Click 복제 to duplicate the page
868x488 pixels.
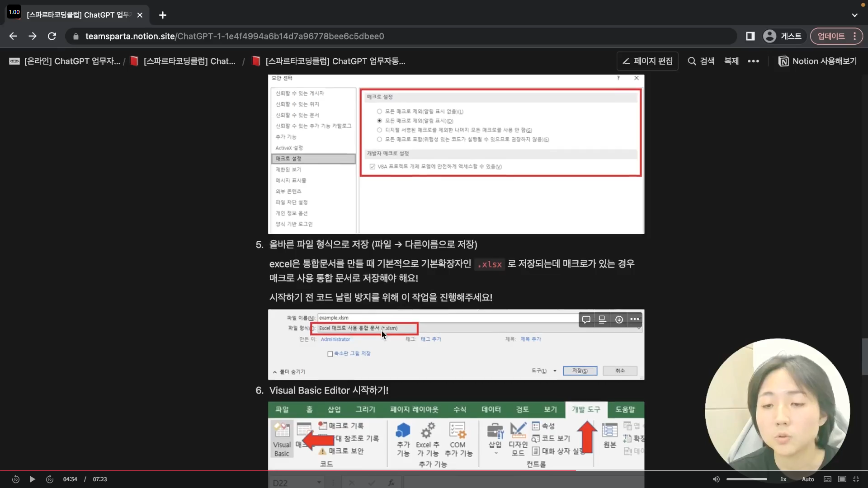click(731, 61)
